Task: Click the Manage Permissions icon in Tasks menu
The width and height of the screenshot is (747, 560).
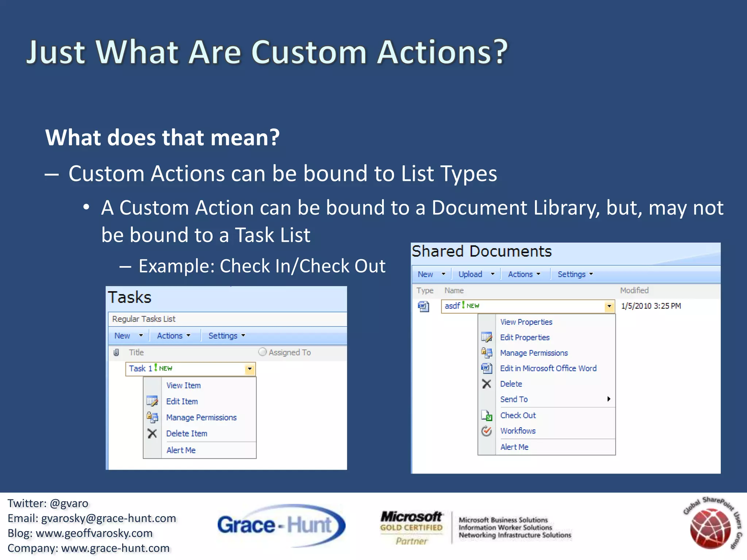Action: pyautogui.click(x=152, y=417)
